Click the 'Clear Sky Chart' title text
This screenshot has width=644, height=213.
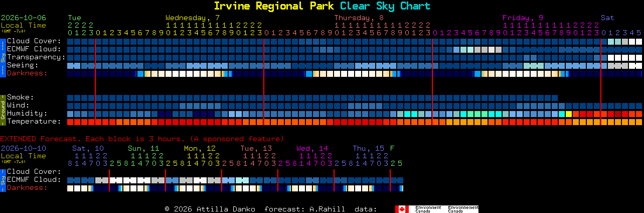(385, 6)
